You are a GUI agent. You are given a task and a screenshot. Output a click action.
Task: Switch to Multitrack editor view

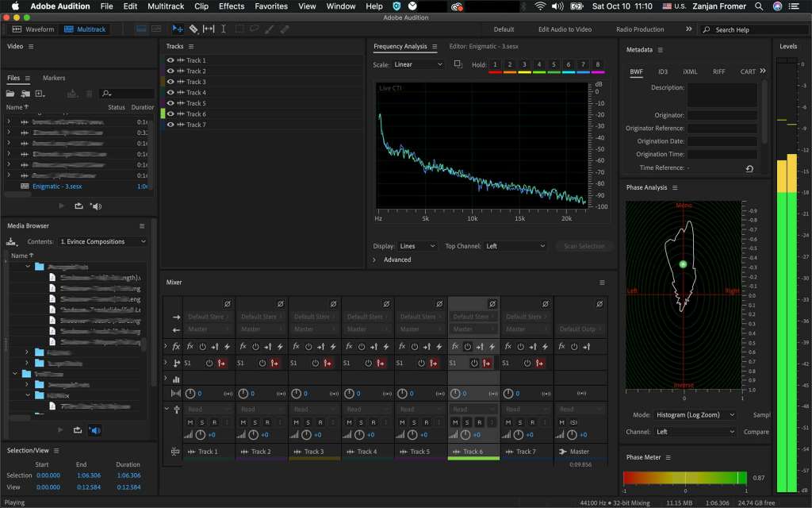(84, 29)
